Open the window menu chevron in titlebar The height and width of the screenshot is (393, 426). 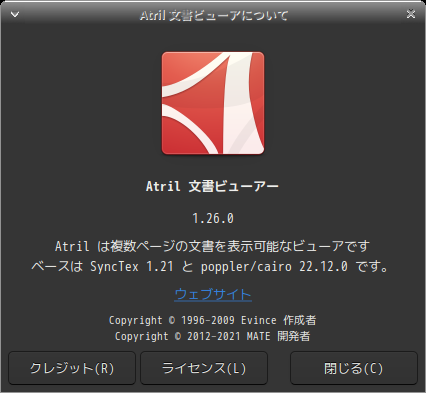click(15, 14)
